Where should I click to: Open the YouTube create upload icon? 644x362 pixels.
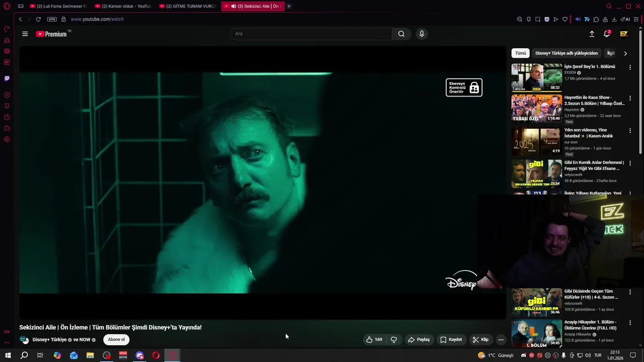pyautogui.click(x=592, y=34)
